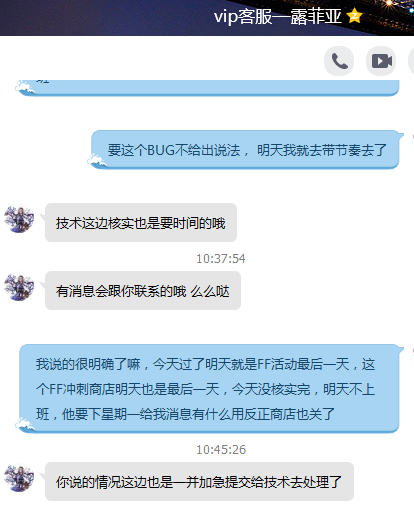Click the yellow star badge beside the title
This screenshot has height=511, width=414.
click(x=354, y=16)
